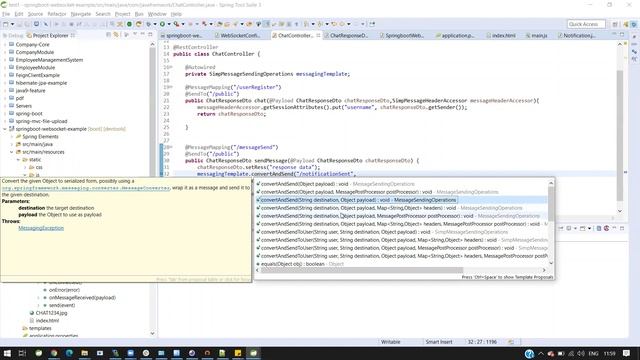Switch to the application.p... editor tab
640x360 pixels.
click(455, 36)
